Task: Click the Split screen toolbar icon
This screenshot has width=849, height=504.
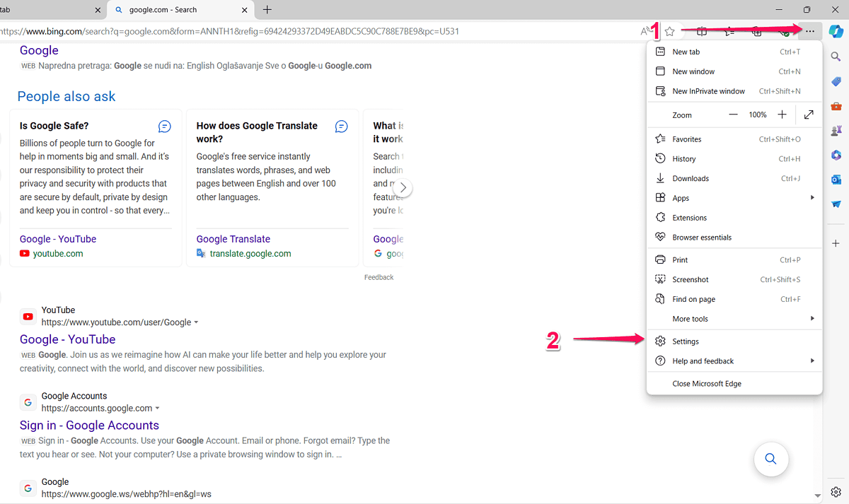Action: [x=702, y=32]
